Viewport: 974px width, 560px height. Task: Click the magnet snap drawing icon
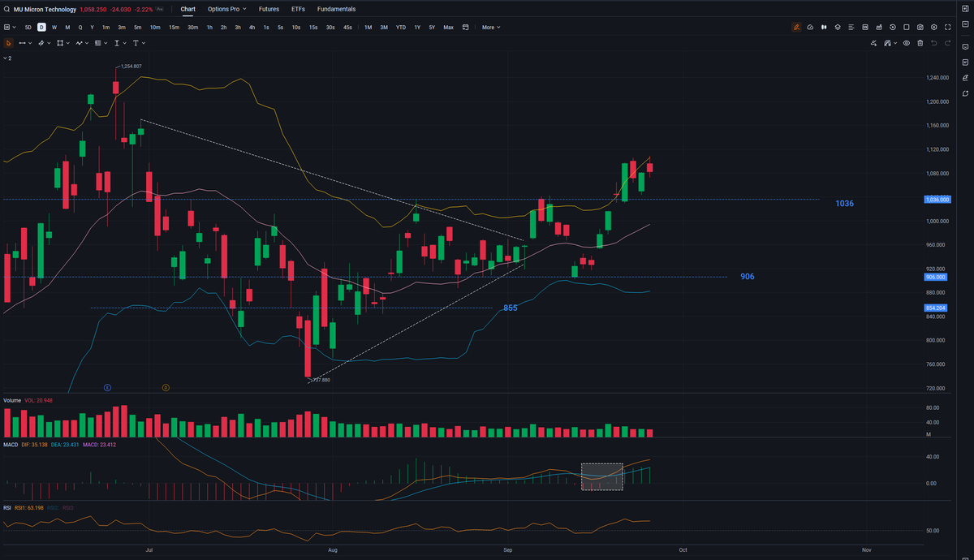point(874,43)
